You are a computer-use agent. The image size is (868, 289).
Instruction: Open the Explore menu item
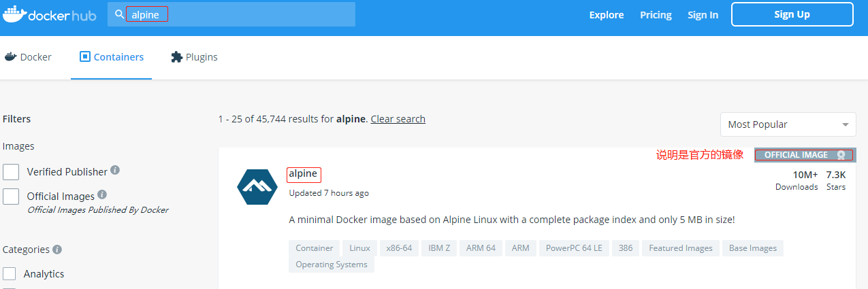606,15
